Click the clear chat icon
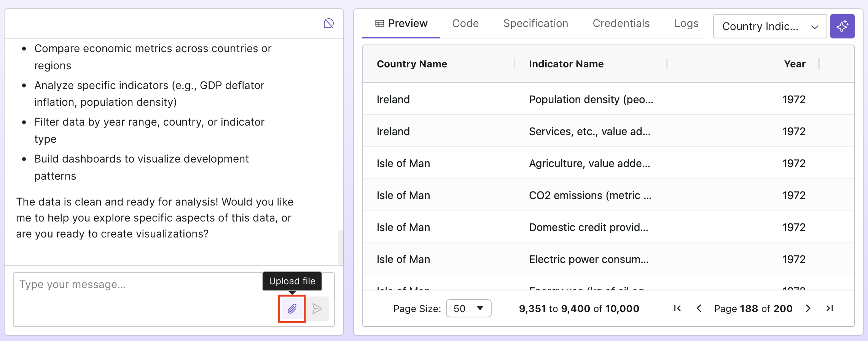The width and height of the screenshot is (868, 341). (x=328, y=24)
